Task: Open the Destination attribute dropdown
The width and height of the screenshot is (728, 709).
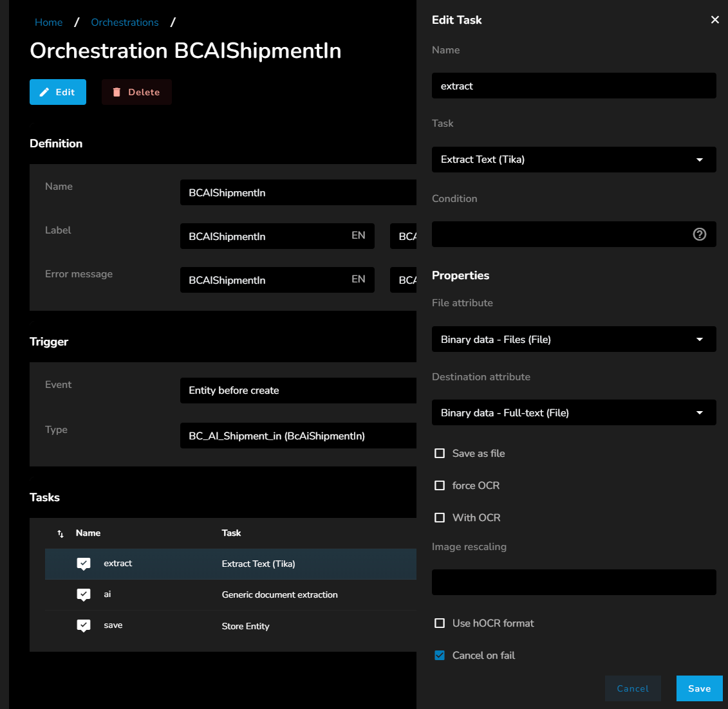Action: 574,412
